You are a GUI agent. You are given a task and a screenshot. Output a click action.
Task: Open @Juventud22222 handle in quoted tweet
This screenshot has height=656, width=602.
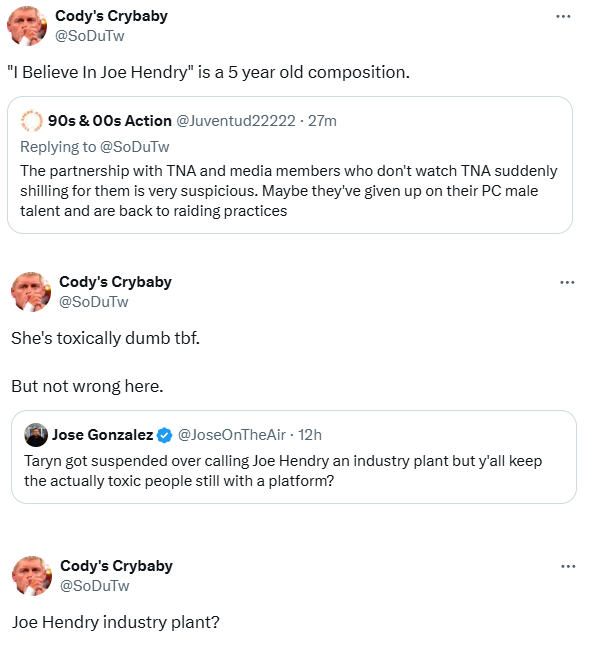(x=236, y=121)
